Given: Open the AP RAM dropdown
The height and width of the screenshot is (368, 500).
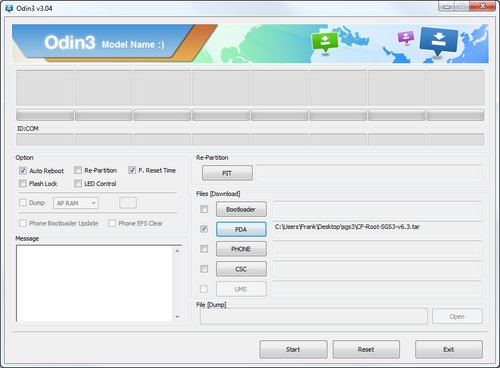Looking at the screenshot, I should (76, 203).
